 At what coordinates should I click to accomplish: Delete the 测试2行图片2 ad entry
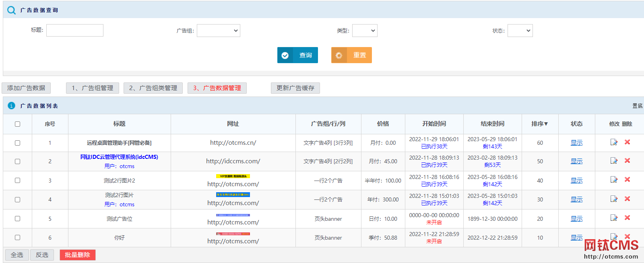coord(627,179)
